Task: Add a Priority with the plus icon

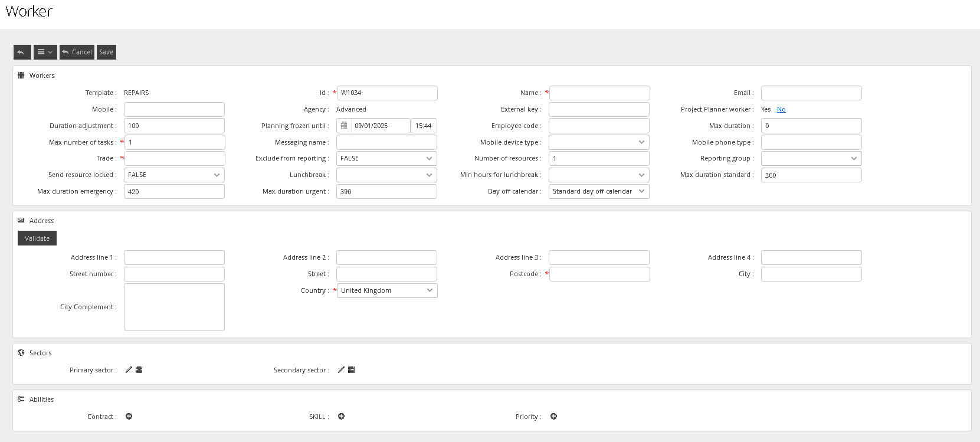Action: point(554,417)
